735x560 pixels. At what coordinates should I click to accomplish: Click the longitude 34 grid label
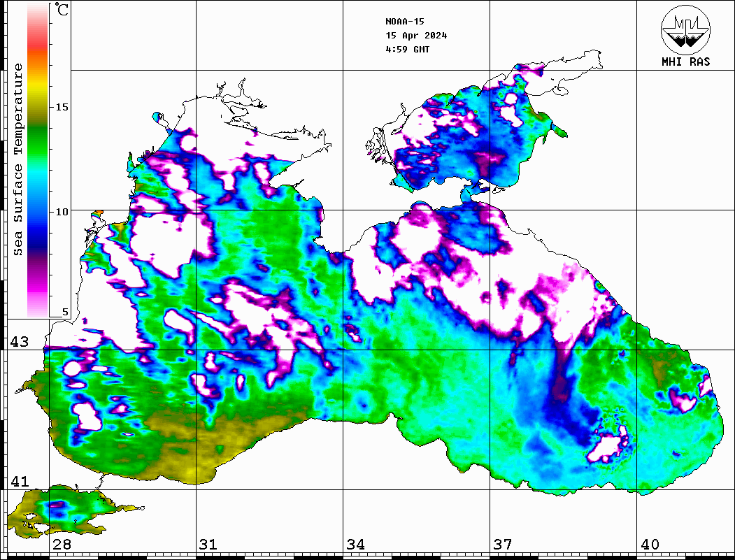point(355,545)
